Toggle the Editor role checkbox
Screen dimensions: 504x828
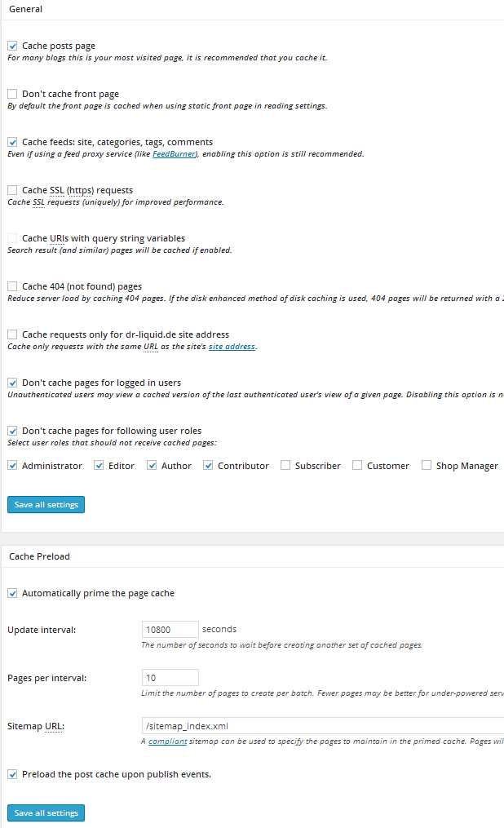tap(99, 466)
